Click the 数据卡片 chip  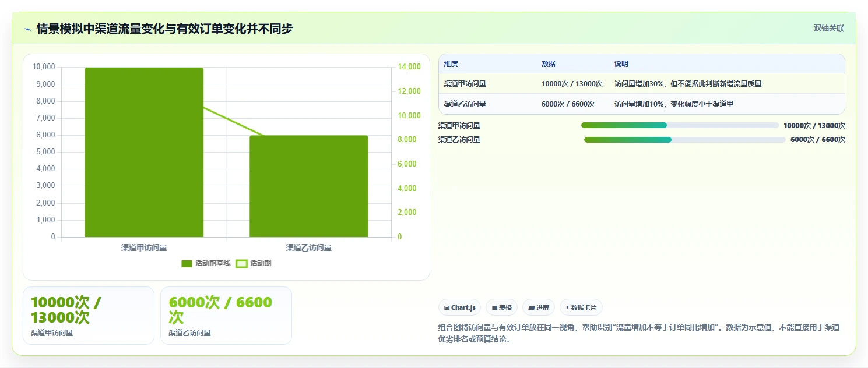(581, 307)
